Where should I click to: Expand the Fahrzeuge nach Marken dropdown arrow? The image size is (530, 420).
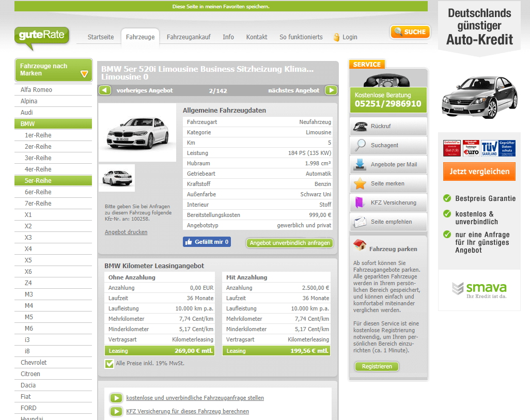point(85,73)
